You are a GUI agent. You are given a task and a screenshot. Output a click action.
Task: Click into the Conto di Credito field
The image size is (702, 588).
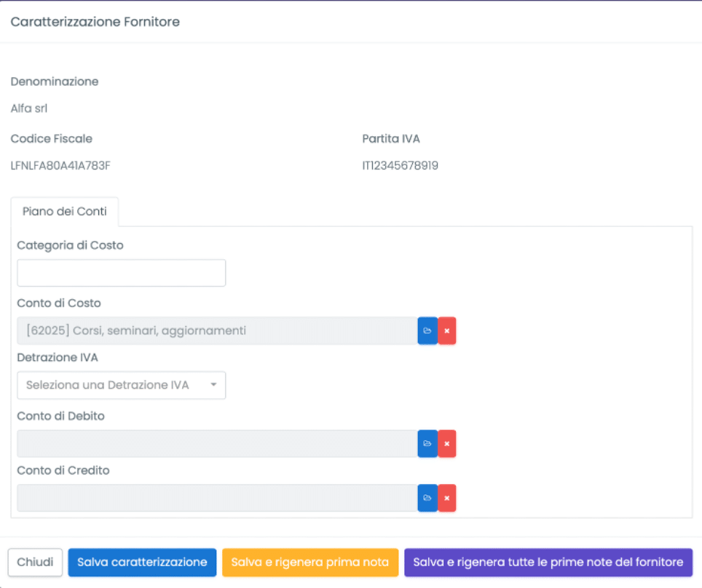click(216, 498)
